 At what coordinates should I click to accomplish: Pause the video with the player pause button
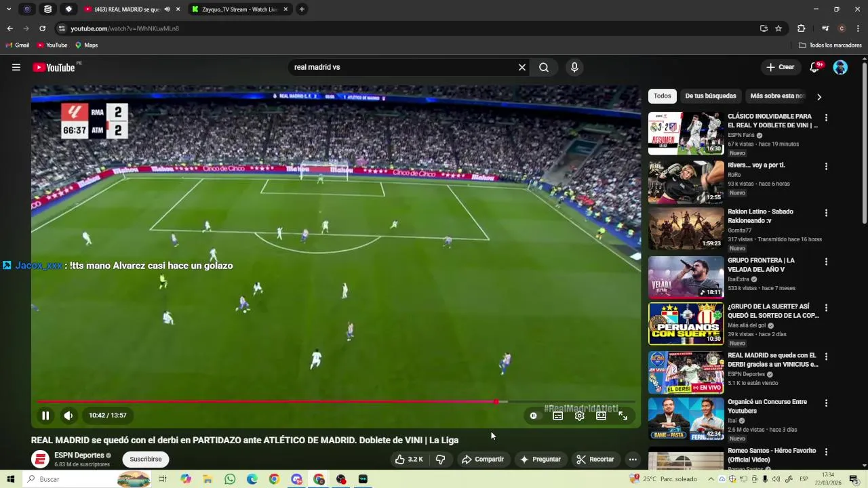[x=45, y=415]
